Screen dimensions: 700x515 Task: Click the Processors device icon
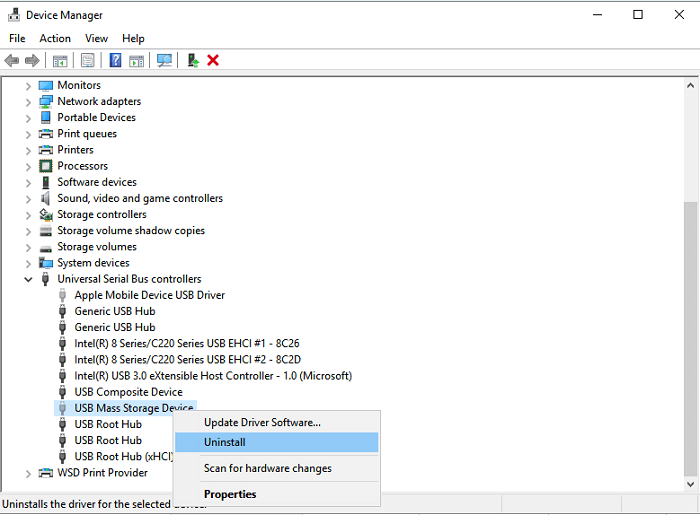coord(45,166)
